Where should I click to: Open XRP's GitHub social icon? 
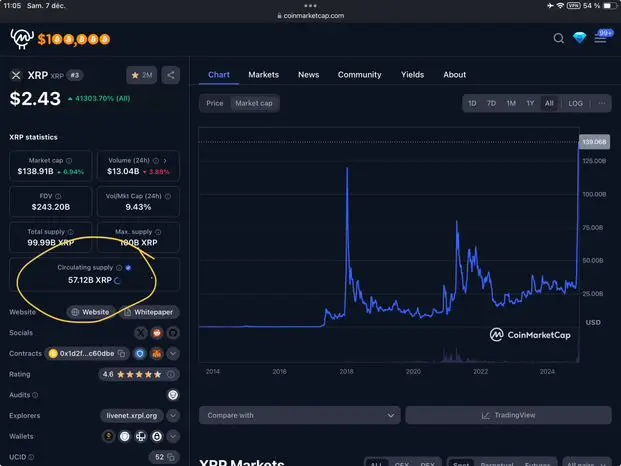tap(173, 333)
